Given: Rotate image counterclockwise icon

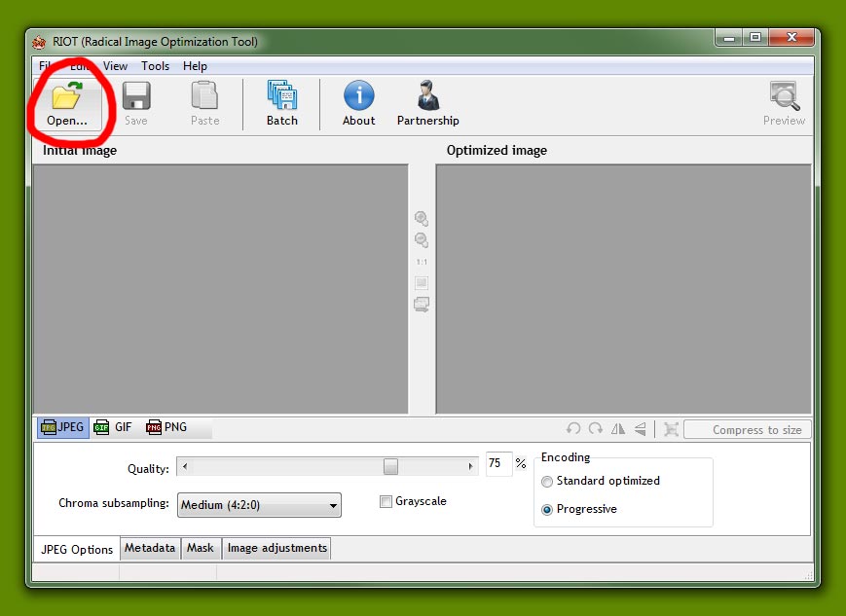Looking at the screenshot, I should click(573, 429).
